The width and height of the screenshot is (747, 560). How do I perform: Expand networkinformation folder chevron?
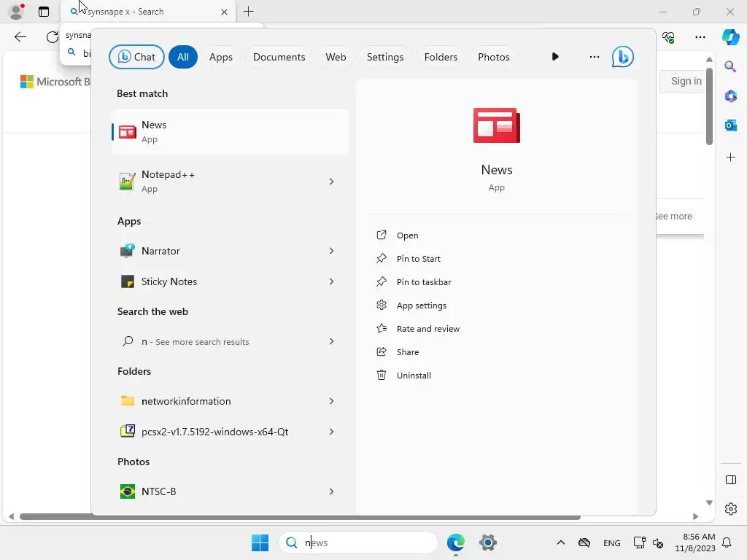click(x=332, y=401)
